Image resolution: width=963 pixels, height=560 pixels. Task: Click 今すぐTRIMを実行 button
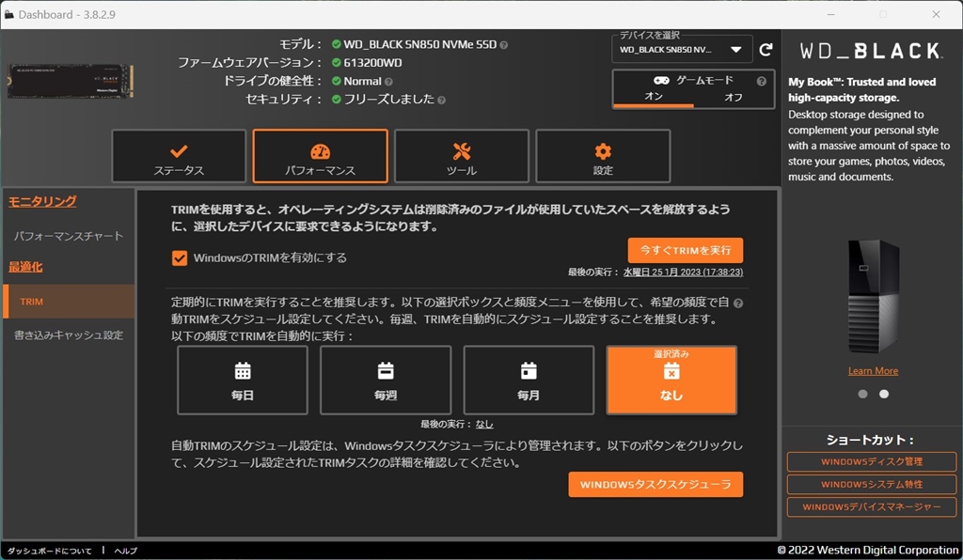(686, 250)
